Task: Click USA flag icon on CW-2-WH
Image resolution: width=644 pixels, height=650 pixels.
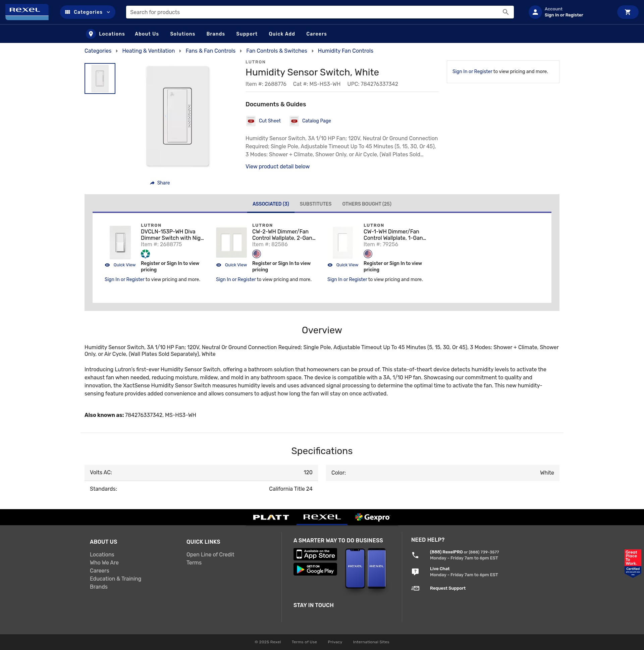Action: [x=257, y=254]
